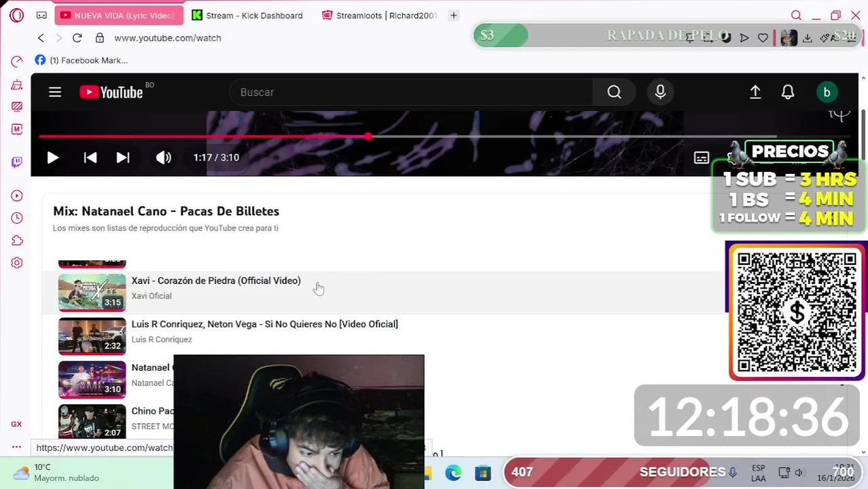868x489 pixels.
Task: Open a new browser tab
Action: (454, 15)
